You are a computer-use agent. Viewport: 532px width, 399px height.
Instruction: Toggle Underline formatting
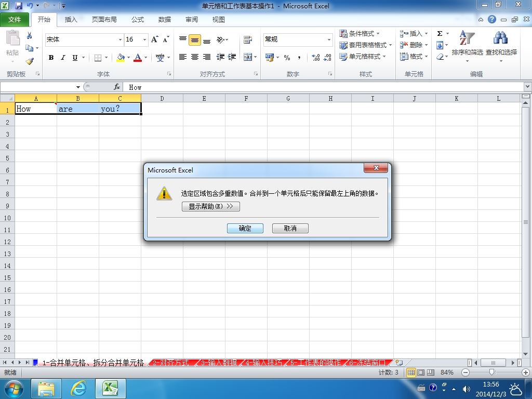coord(75,58)
